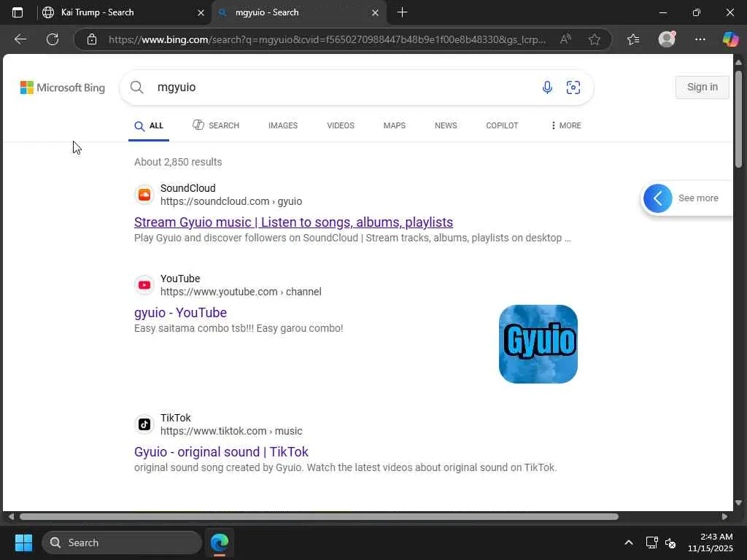Select the mgyuio - Search tab
This screenshot has height=560, width=747.
298,12
